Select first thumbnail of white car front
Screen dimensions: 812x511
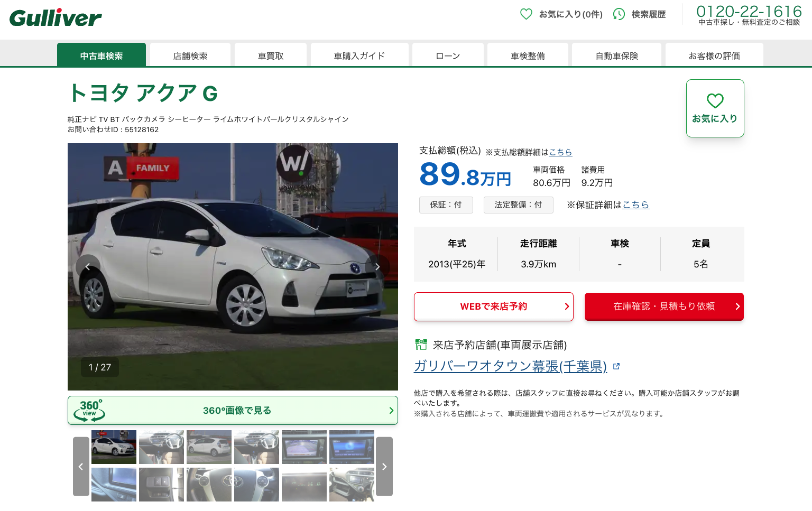[114, 447]
